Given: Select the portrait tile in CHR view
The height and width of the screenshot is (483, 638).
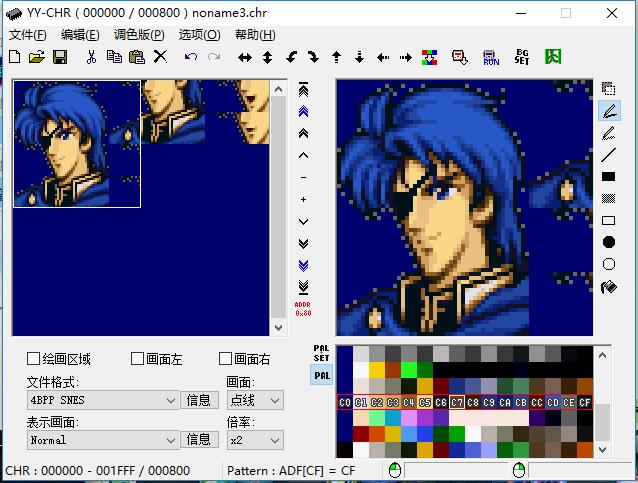Looking at the screenshot, I should [77, 144].
